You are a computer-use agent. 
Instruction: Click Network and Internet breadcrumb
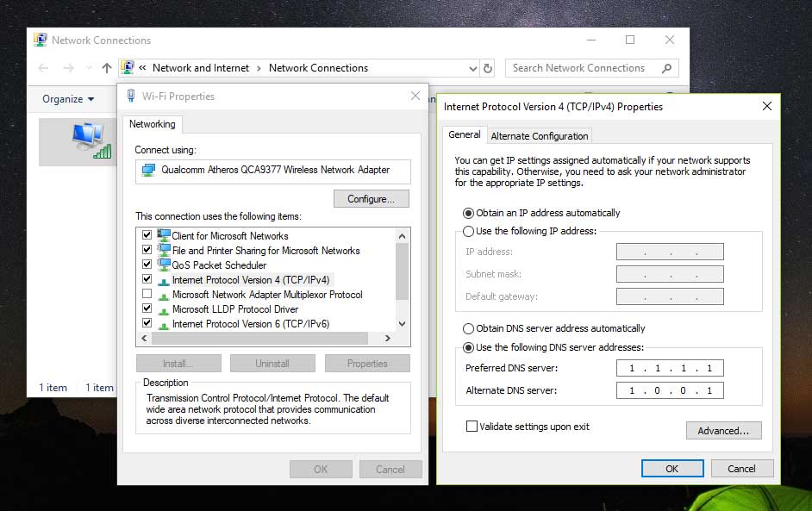pos(200,68)
